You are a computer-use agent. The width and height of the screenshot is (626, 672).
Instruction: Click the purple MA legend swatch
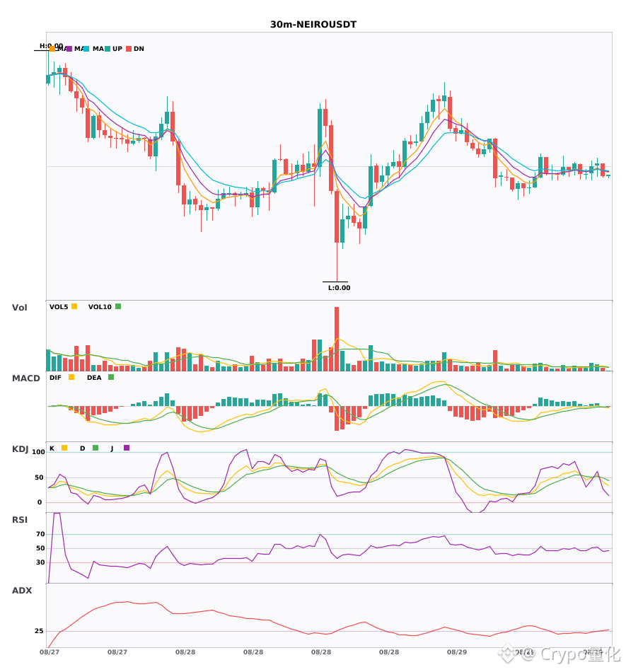69,49
